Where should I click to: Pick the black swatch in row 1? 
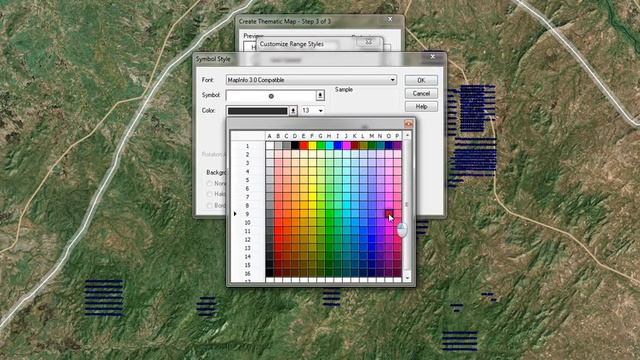tap(295, 146)
